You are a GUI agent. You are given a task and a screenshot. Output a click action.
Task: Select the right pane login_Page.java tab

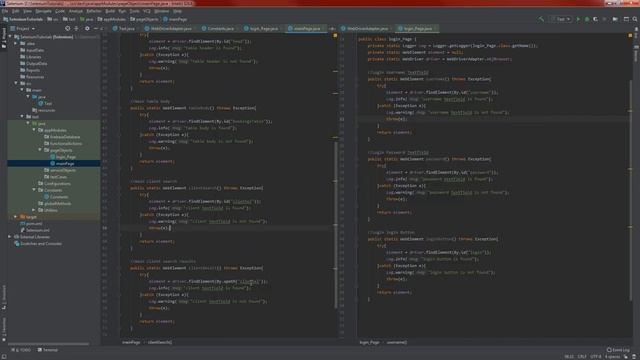point(416,29)
